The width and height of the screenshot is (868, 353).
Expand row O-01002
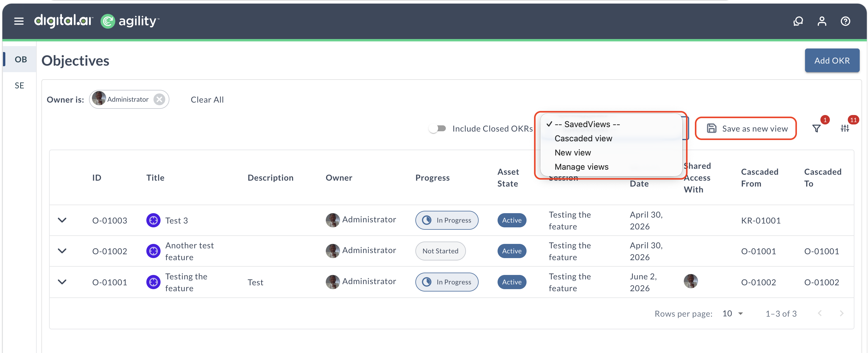[62, 251]
